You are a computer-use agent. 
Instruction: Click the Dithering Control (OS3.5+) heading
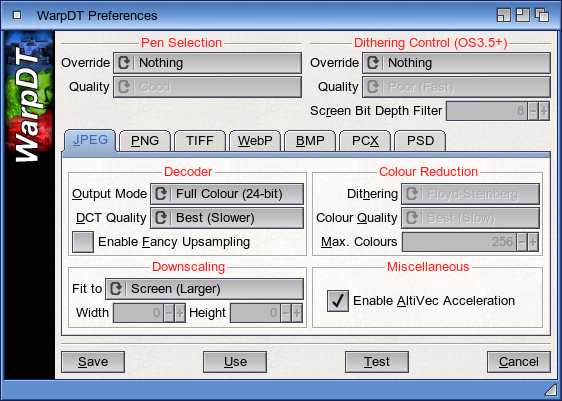click(x=430, y=43)
